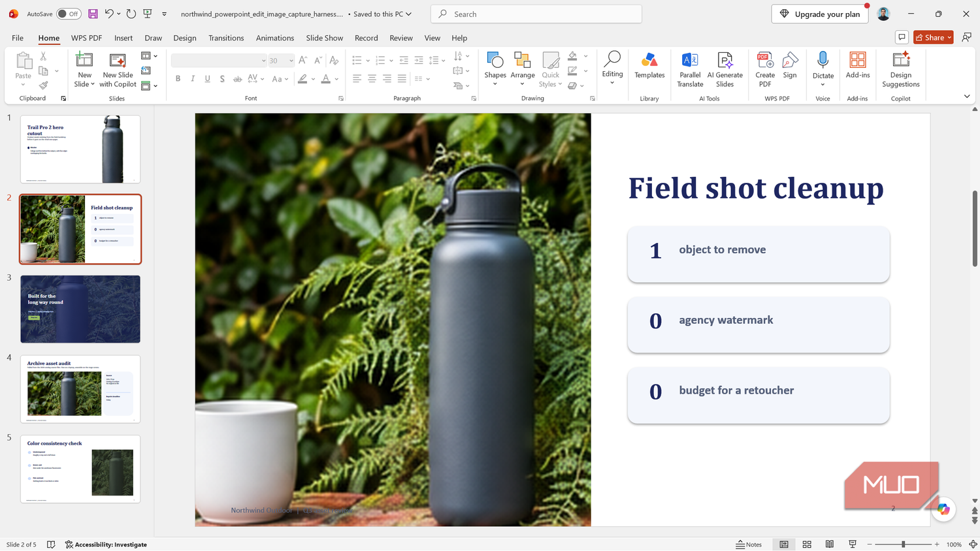Toggle Italic formatting
The width and height of the screenshot is (980, 551).
(193, 79)
